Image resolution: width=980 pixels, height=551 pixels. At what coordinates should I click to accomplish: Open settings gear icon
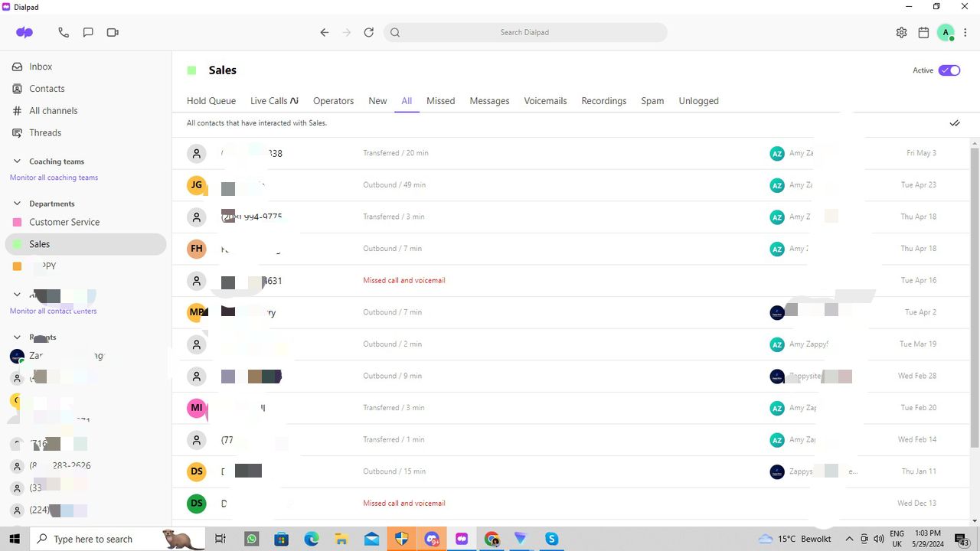coord(901,32)
